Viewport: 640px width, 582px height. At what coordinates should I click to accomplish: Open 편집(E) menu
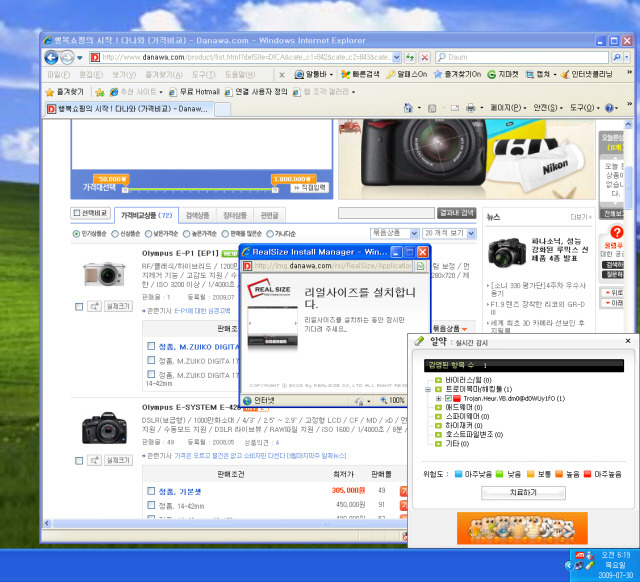(91, 75)
